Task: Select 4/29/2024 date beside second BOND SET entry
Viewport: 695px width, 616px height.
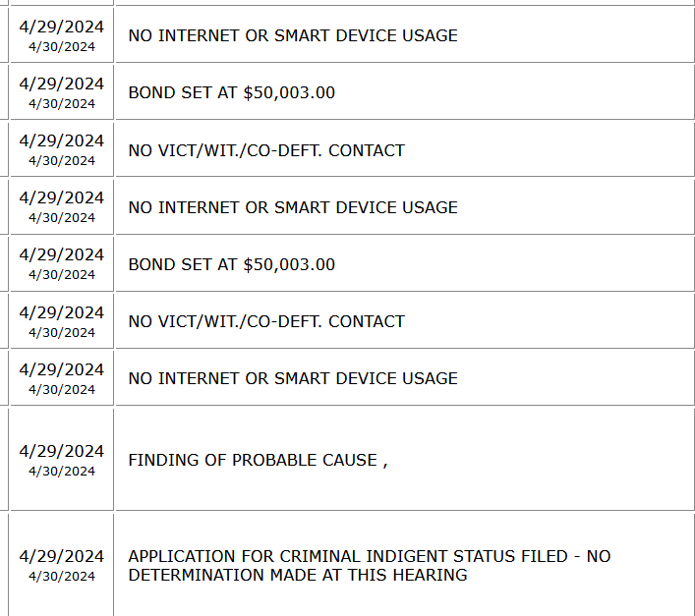Action: tap(61, 255)
